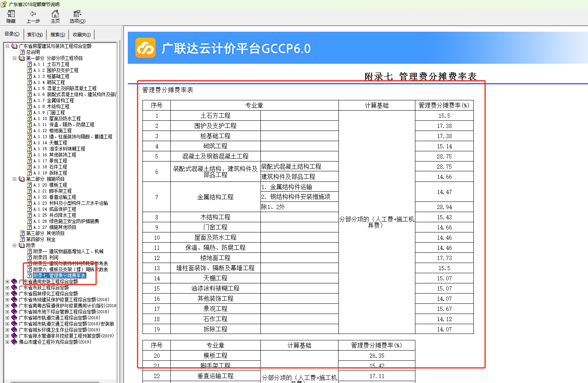This screenshot has width=588, height=383.
Task: Expand the 广东省通用安装工程综合定额 node
Action: point(7,281)
